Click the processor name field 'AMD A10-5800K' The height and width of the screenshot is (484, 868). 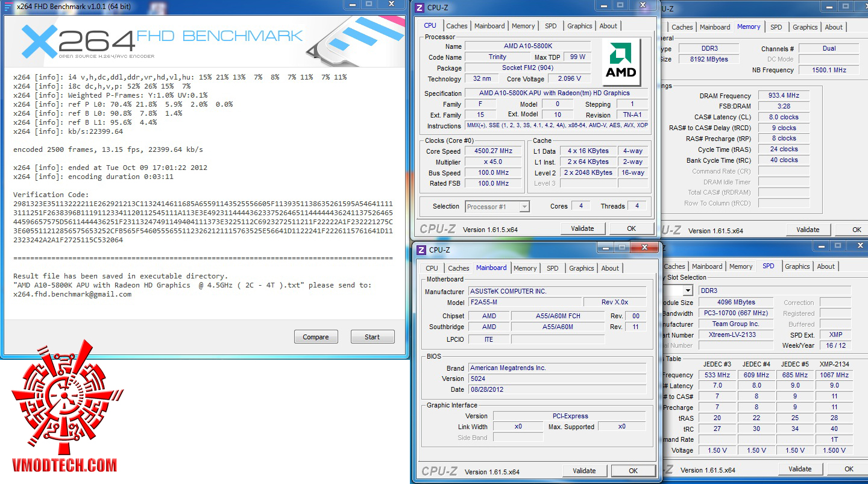pyautogui.click(x=528, y=46)
